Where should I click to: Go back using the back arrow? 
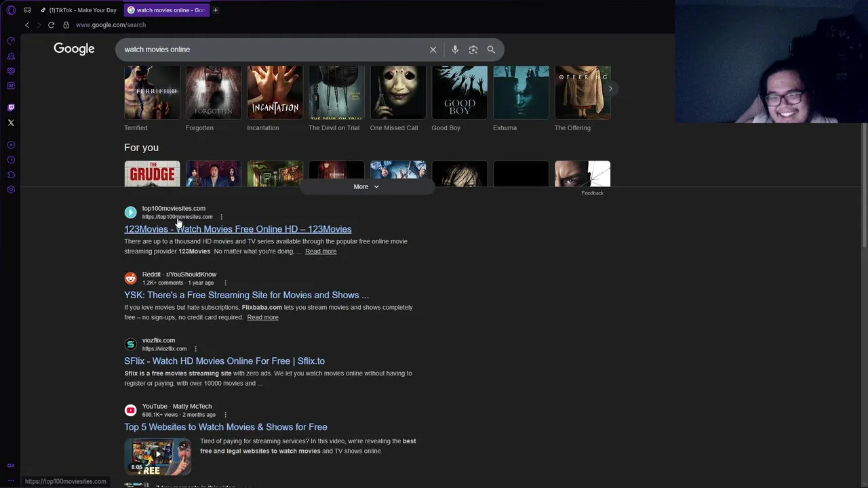tap(27, 25)
